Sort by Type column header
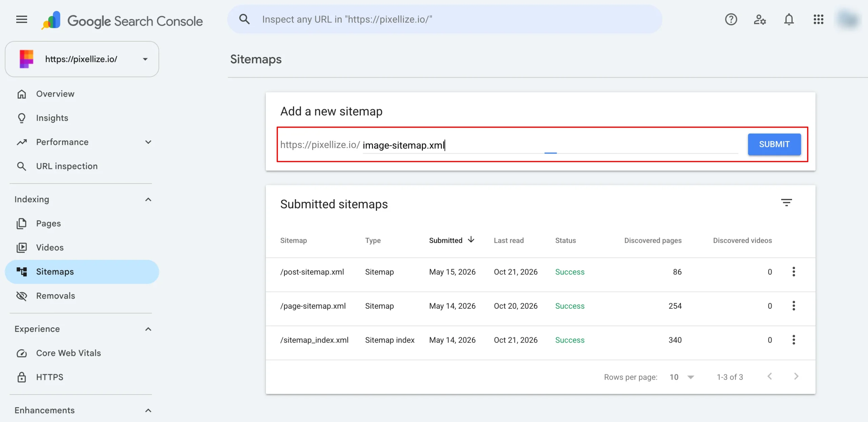This screenshot has height=422, width=868. click(x=373, y=241)
